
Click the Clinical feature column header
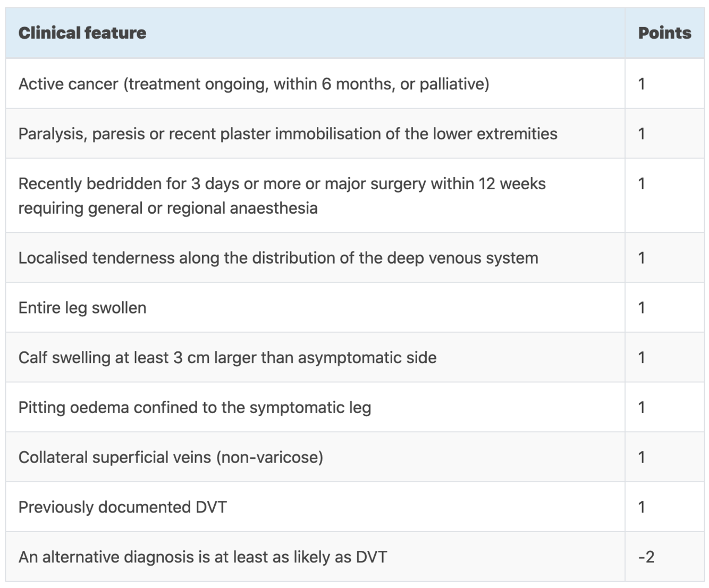point(82,33)
